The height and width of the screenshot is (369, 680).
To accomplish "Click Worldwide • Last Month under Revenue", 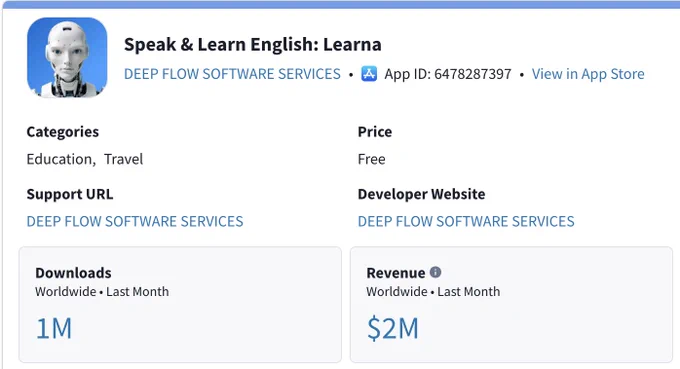I will point(433,292).
